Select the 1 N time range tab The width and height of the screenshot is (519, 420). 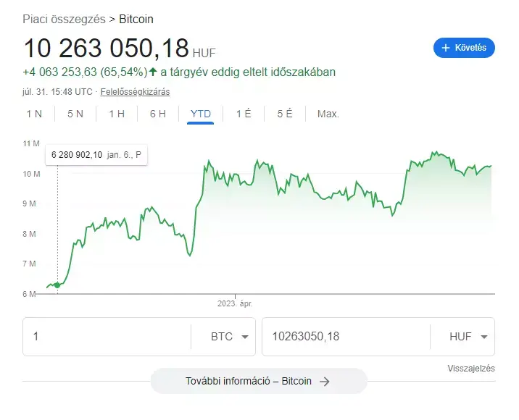point(34,114)
